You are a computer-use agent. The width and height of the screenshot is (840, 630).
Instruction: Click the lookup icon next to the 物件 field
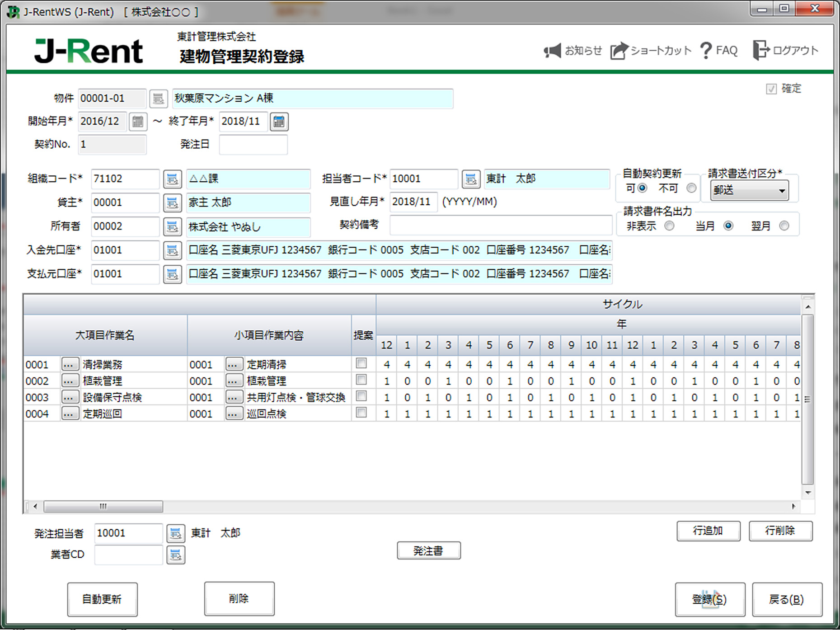pyautogui.click(x=158, y=99)
